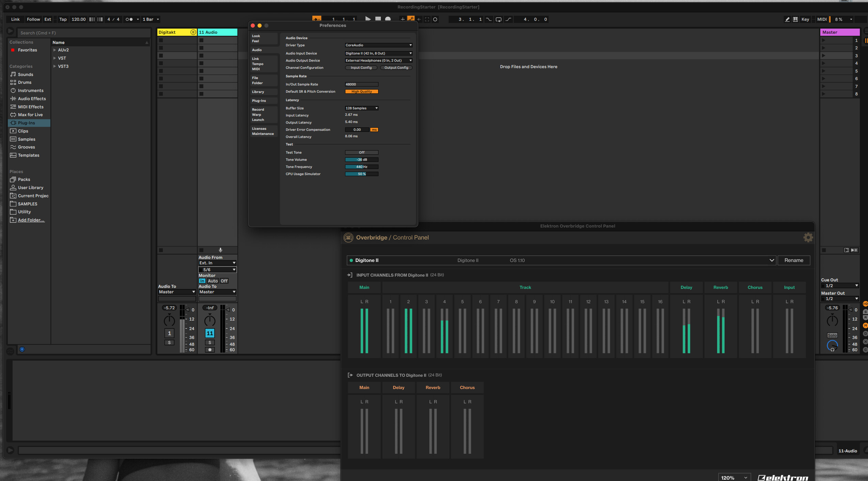The height and width of the screenshot is (481, 868).
Task: Click the Session Record circle icon
Action: coord(435,19)
